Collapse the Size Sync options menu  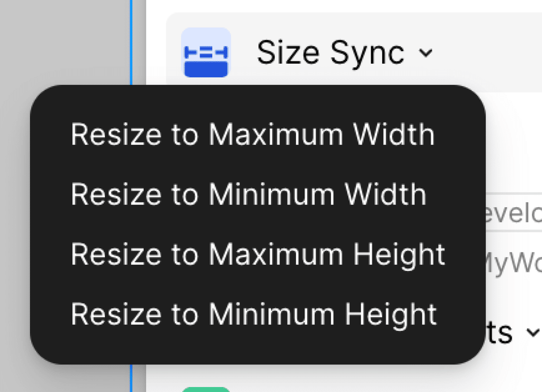tap(426, 53)
